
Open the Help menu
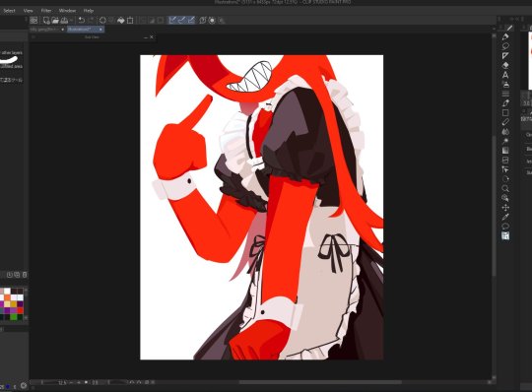[89, 11]
